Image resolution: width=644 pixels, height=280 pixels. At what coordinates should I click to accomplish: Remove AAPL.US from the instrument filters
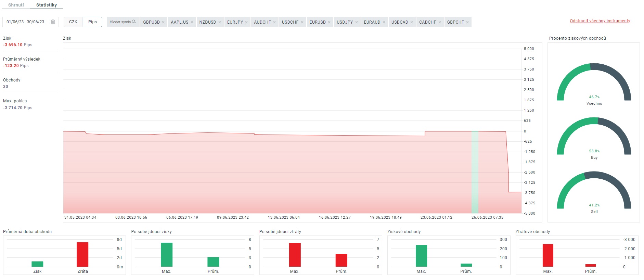(x=192, y=22)
